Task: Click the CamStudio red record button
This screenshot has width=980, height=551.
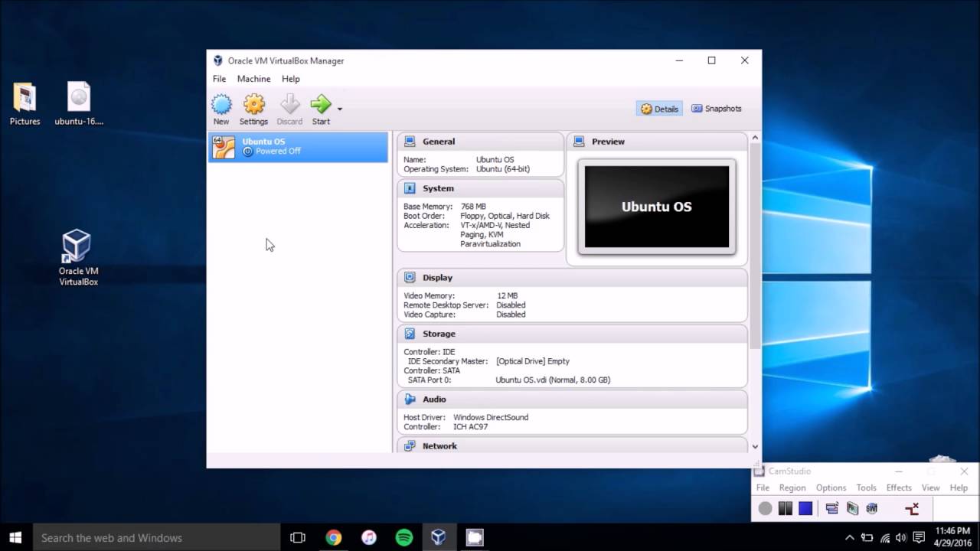Action: tap(765, 508)
